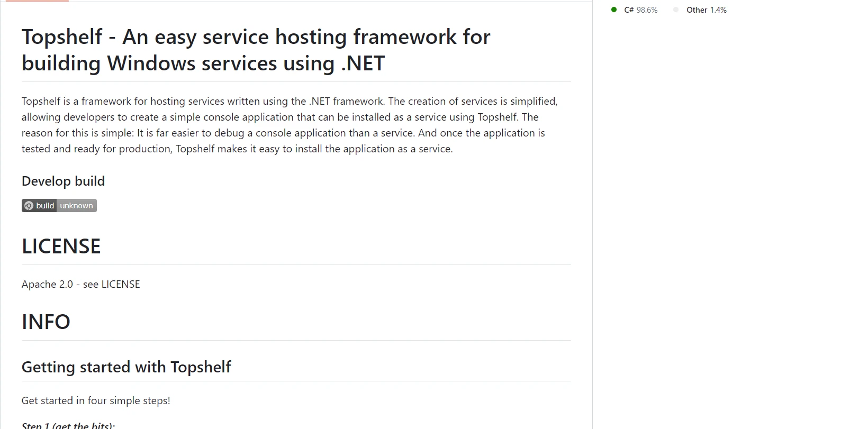Click the LICENSE section heading
Image resolution: width=868 pixels, height=429 pixels.
(x=61, y=246)
